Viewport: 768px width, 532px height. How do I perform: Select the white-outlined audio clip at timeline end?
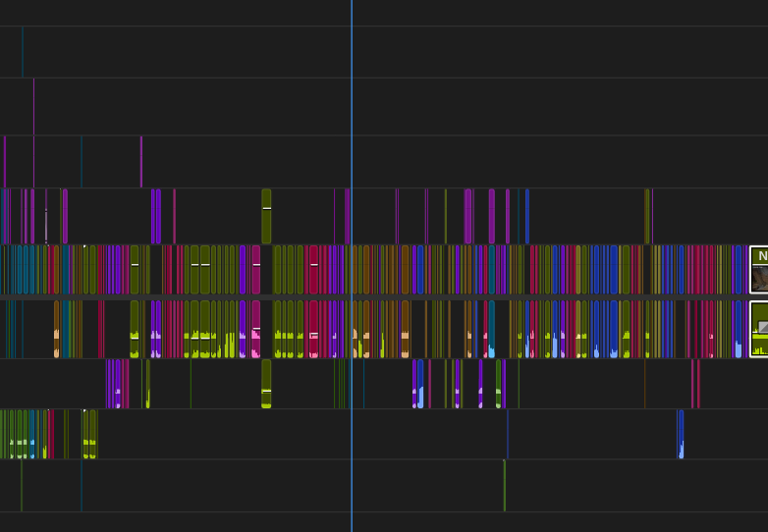point(759,330)
